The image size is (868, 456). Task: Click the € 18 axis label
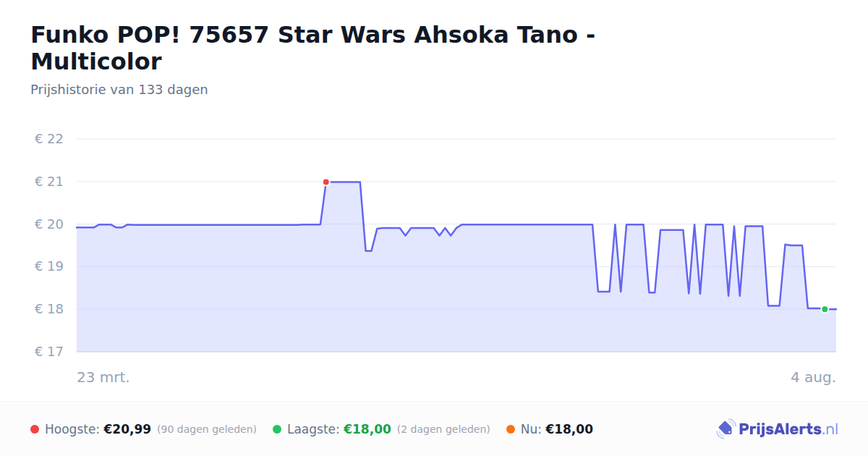(x=49, y=309)
